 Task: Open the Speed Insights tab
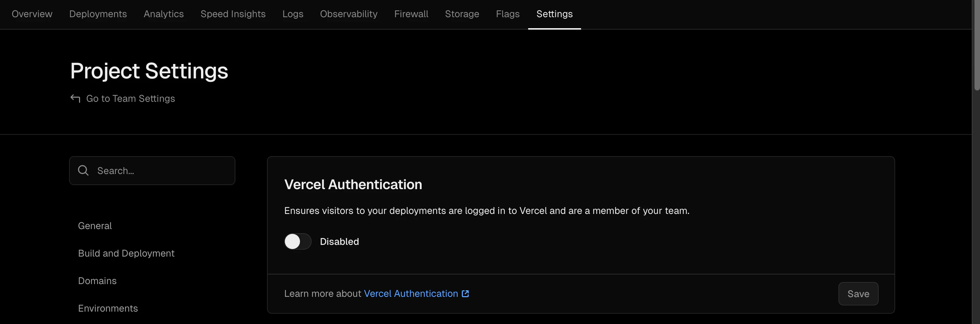coord(233,14)
